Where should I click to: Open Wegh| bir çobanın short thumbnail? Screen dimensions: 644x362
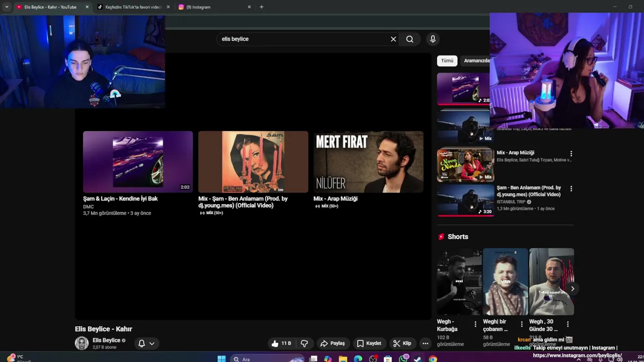coord(505,282)
